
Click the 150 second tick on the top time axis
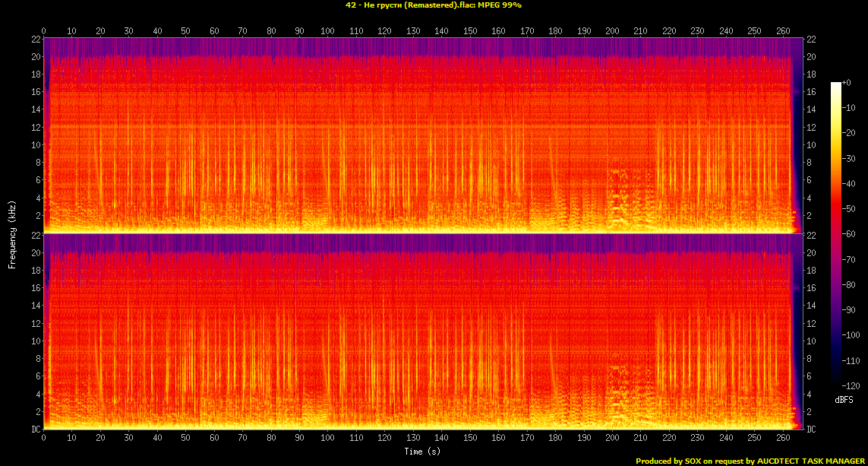470,31
